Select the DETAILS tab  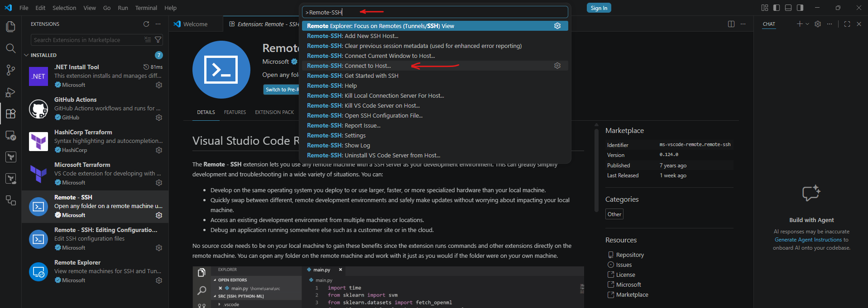[206, 112]
